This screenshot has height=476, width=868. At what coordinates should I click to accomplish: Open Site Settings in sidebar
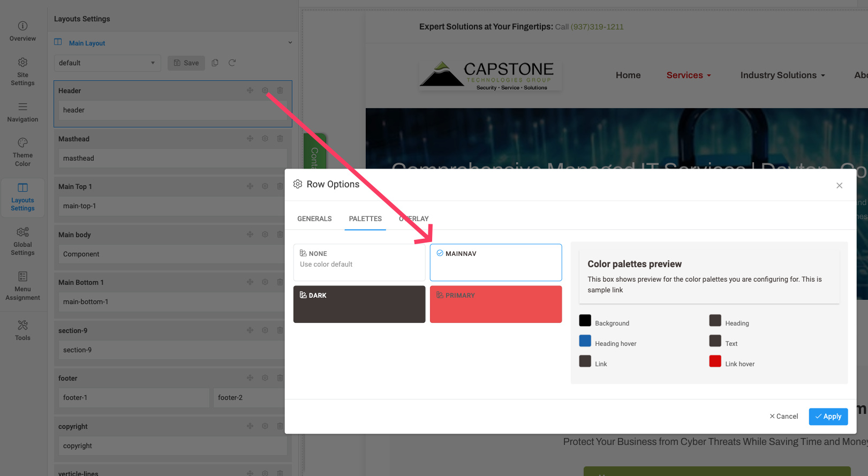[x=22, y=72]
